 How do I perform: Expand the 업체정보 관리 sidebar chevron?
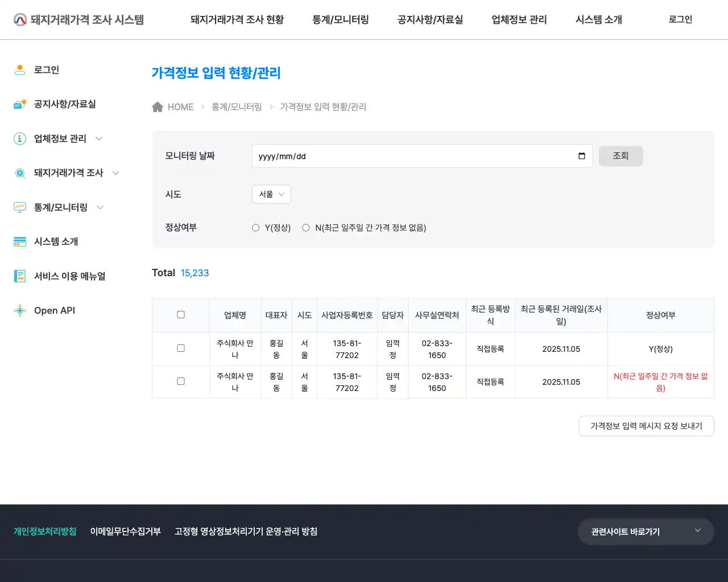point(99,138)
